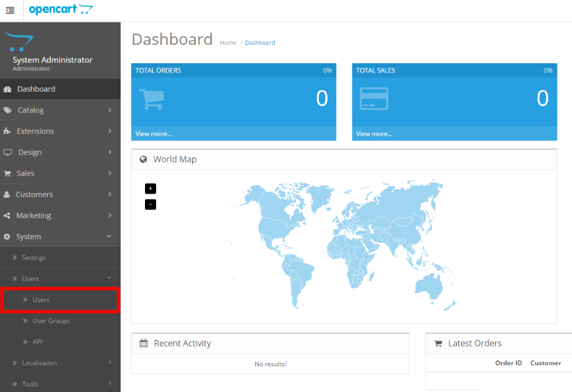Open the API submenu item
This screenshot has width=572, height=392.
[x=60, y=342]
